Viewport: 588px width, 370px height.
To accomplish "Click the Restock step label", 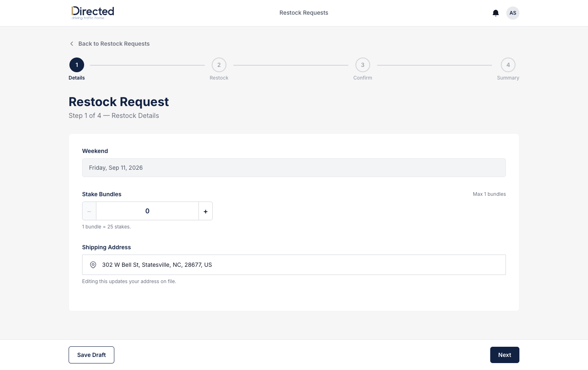I will click(x=219, y=78).
